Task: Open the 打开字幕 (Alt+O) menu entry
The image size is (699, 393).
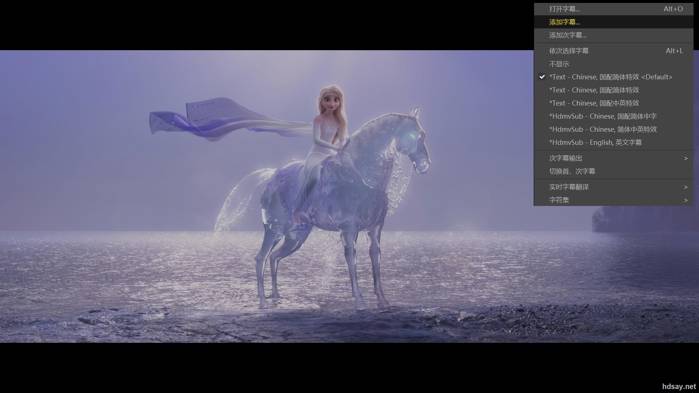Action: [x=613, y=9]
